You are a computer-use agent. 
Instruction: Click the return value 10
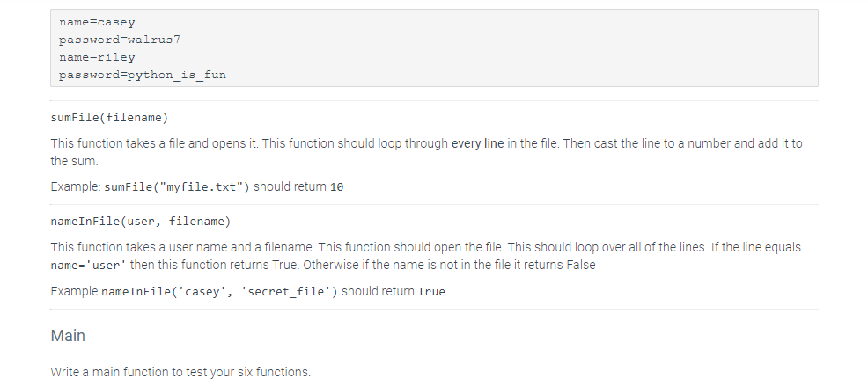(336, 187)
